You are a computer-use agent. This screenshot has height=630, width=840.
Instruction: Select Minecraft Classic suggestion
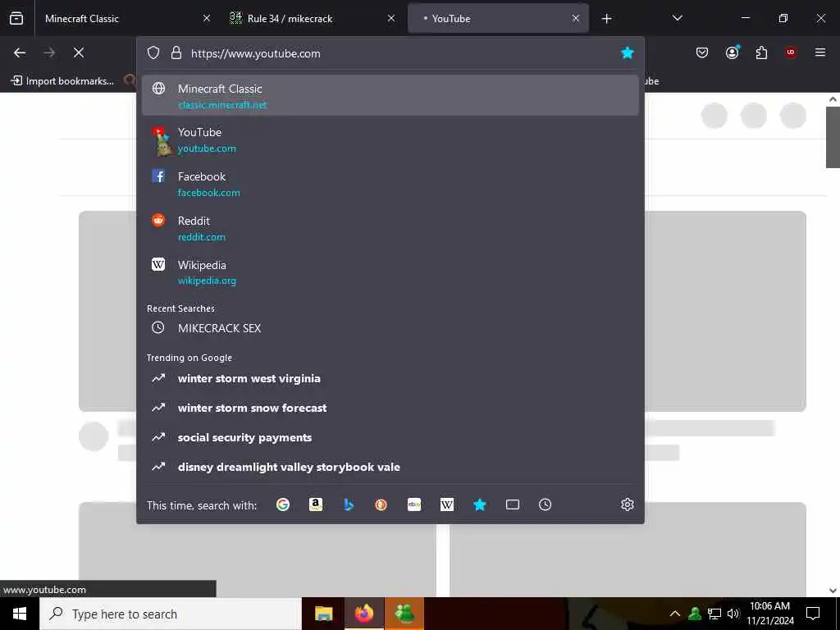click(x=390, y=95)
